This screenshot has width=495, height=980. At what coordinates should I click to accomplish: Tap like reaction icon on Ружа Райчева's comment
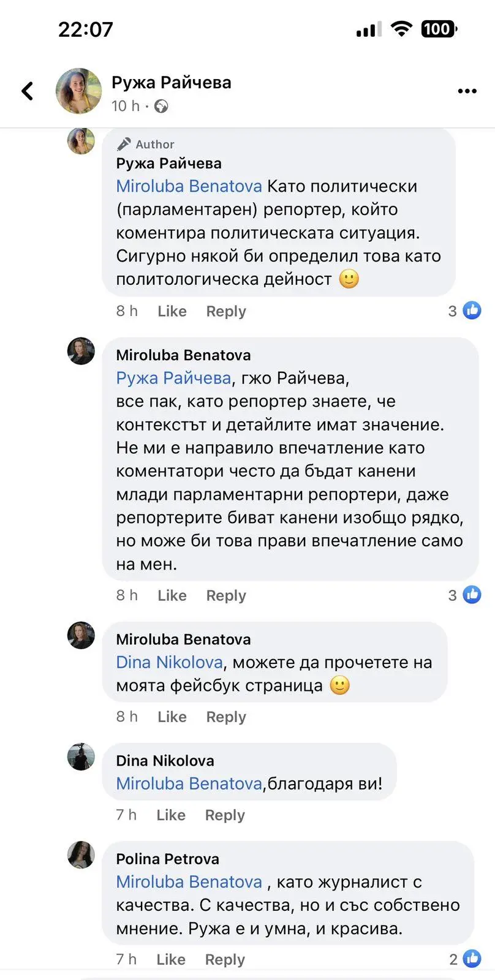click(472, 311)
